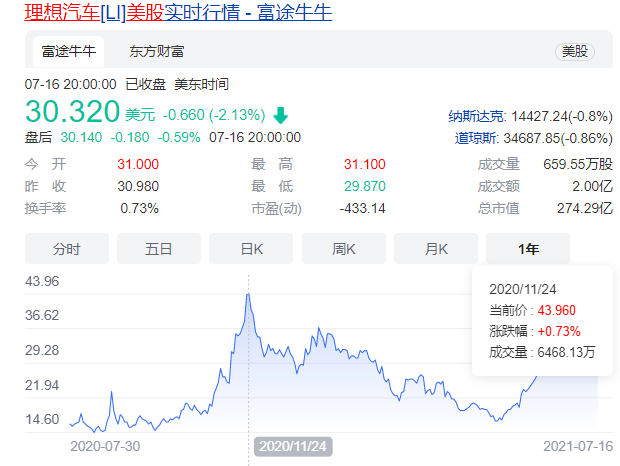Click the green down-arrow price icon
Image resolution: width=620 pixels, height=466 pixels.
click(x=280, y=115)
